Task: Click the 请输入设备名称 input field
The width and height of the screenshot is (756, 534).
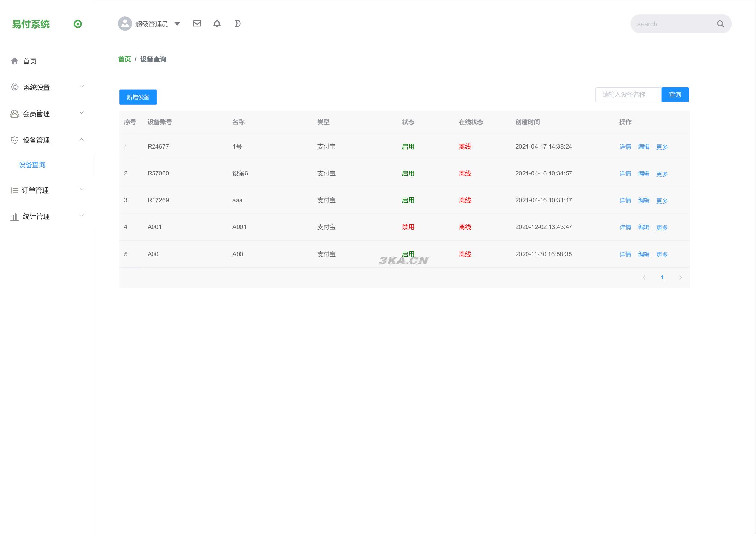Action: click(x=628, y=95)
